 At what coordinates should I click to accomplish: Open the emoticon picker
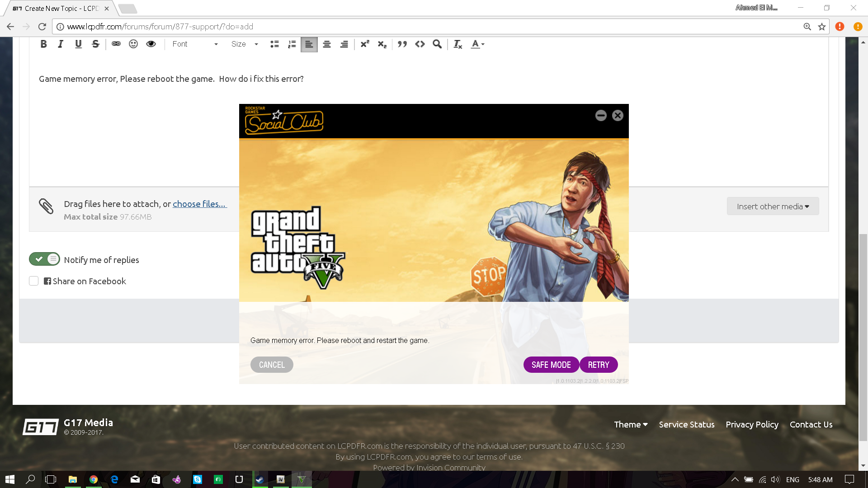tap(133, 44)
